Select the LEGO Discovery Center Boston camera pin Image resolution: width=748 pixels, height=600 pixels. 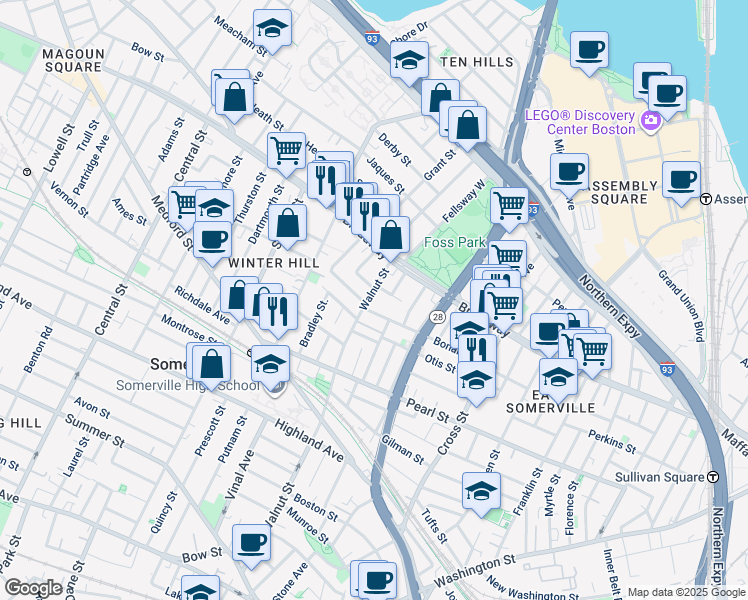tap(651, 121)
